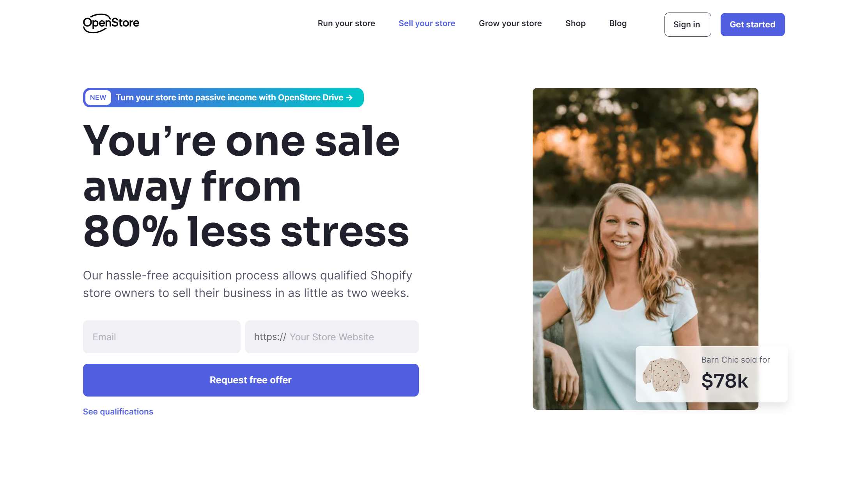Click the https:// prefix in the website field
Image resolution: width=868 pixels, height=482 pixels.
tap(270, 337)
